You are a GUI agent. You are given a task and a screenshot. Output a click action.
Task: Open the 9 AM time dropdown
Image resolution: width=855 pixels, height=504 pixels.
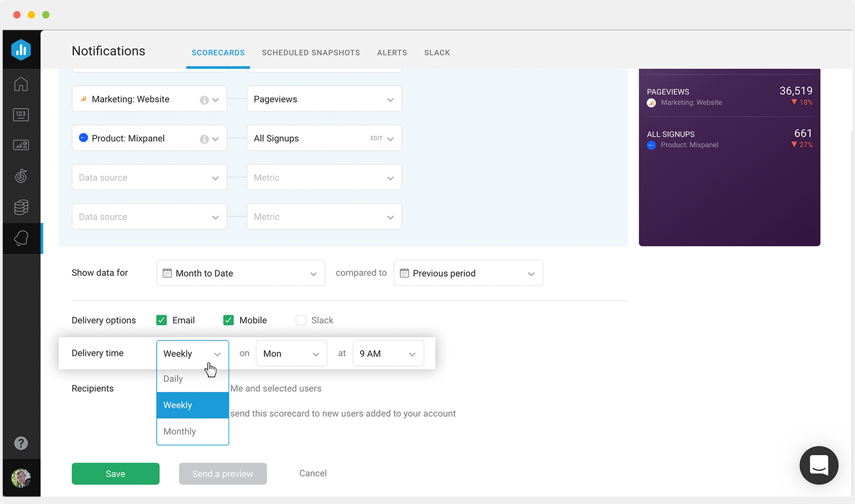[x=388, y=353]
